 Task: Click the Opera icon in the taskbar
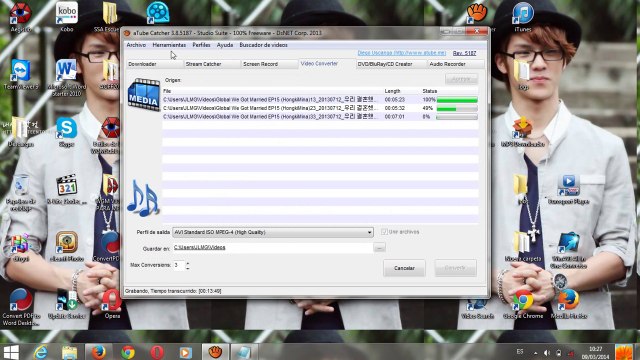pos(157,352)
